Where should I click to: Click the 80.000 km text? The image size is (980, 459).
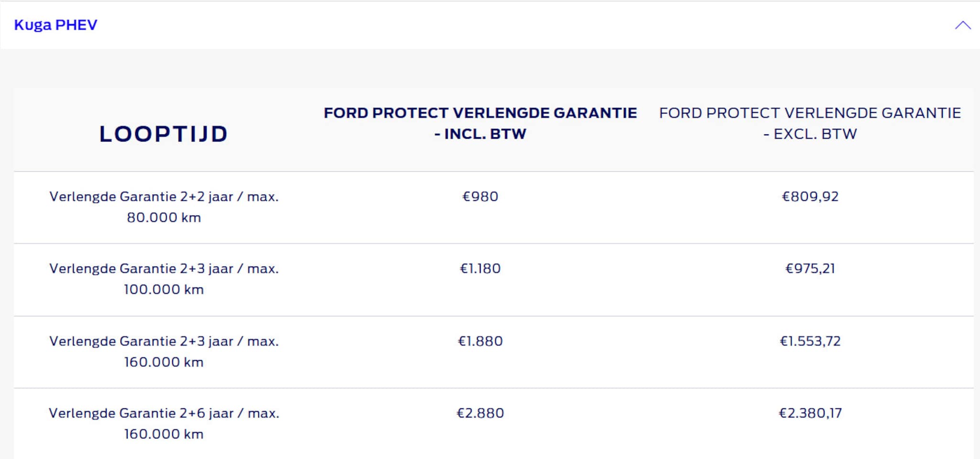pyautogui.click(x=164, y=218)
